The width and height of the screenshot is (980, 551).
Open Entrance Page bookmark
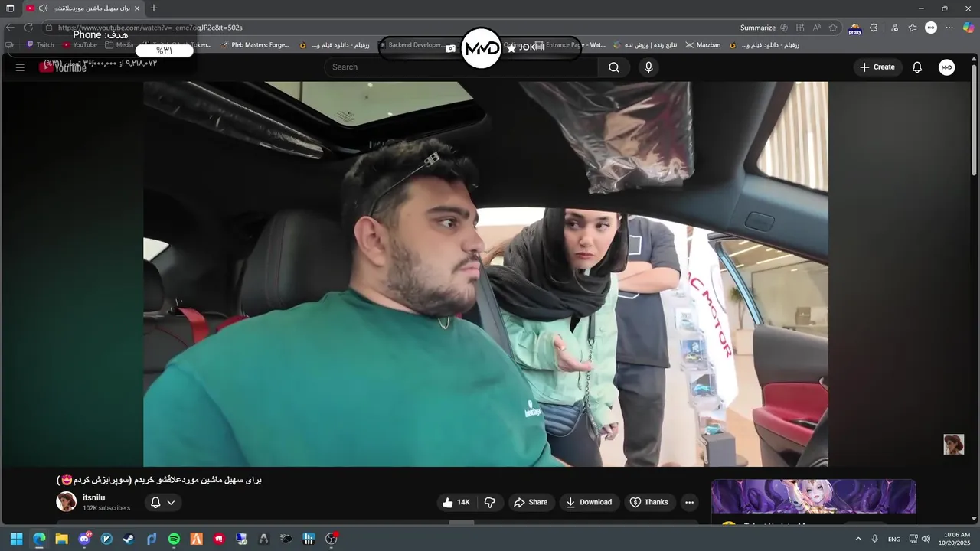point(570,45)
